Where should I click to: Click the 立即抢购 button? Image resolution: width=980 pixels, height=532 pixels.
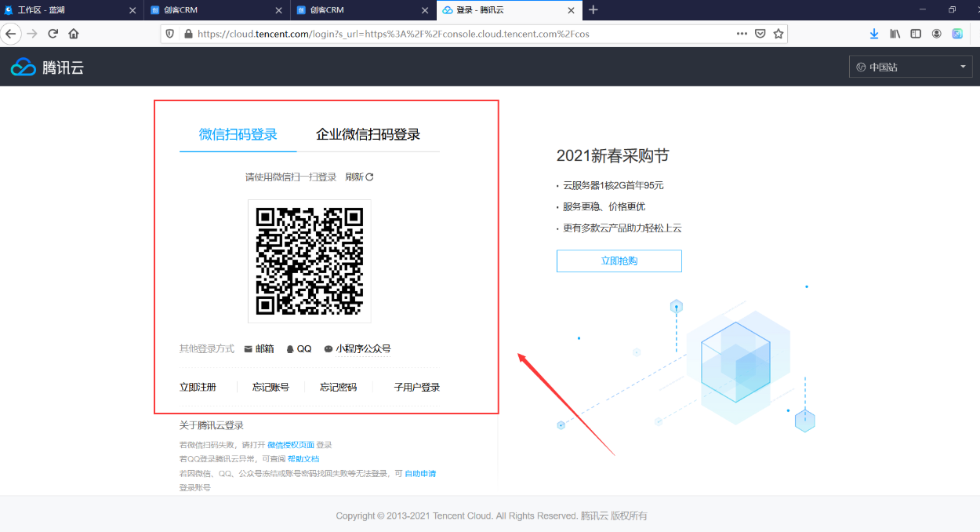point(619,261)
